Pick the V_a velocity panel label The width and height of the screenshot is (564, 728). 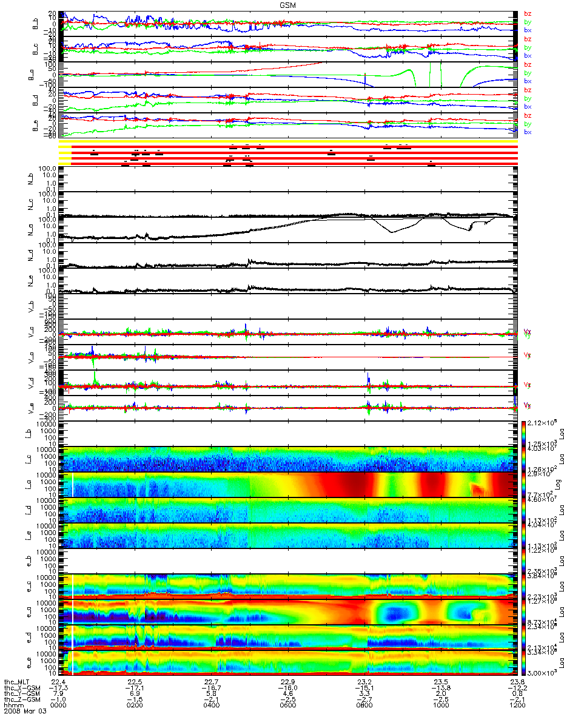(32, 357)
